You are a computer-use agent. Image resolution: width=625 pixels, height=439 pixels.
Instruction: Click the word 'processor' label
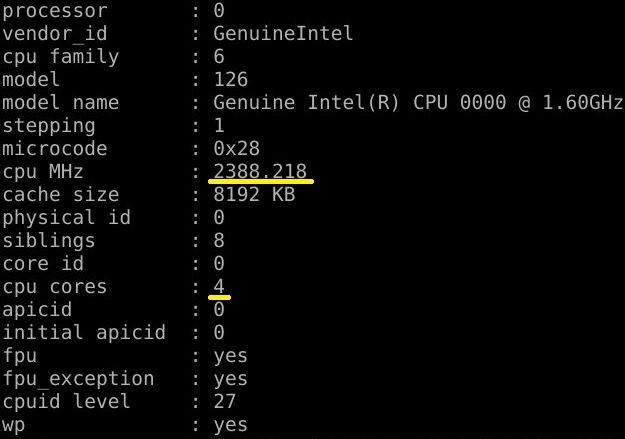click(54, 10)
